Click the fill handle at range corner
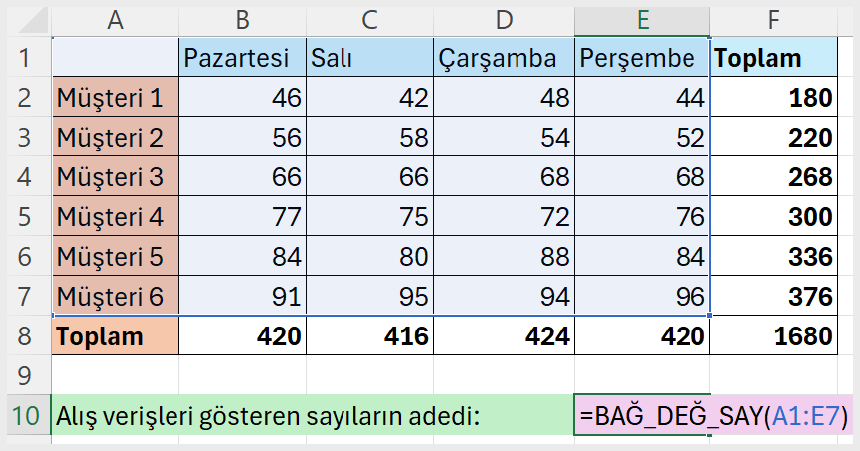This screenshot has width=860, height=451. click(x=710, y=315)
